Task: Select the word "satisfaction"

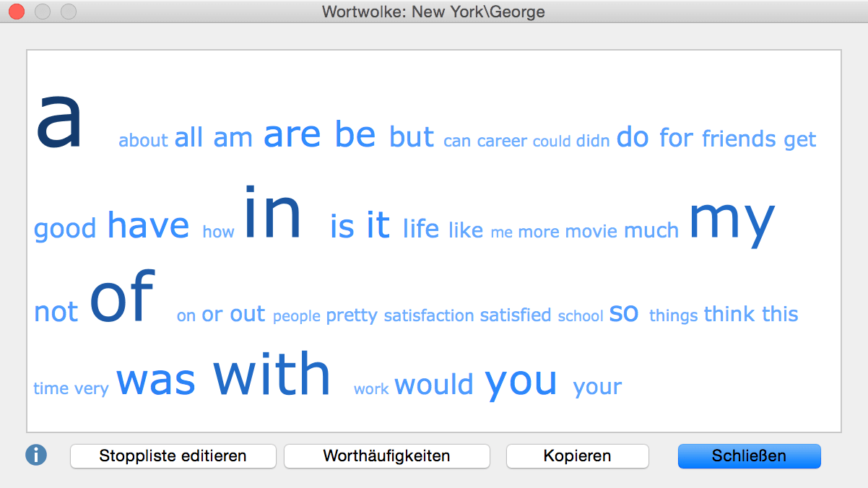Action: tap(429, 315)
